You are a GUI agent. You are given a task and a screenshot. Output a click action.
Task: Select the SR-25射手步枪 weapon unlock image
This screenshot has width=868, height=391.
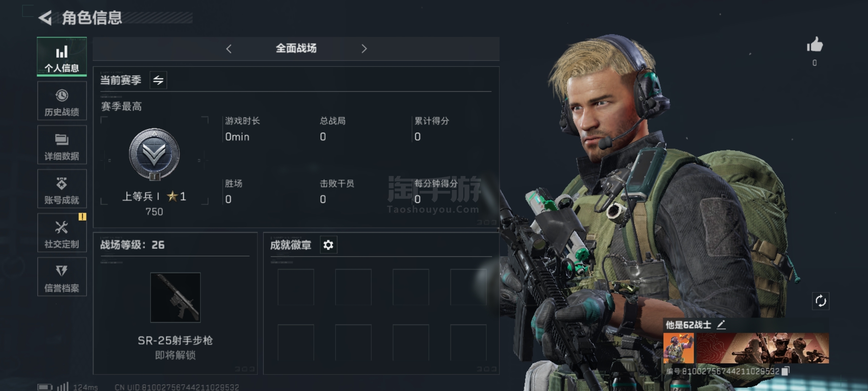coord(175,298)
